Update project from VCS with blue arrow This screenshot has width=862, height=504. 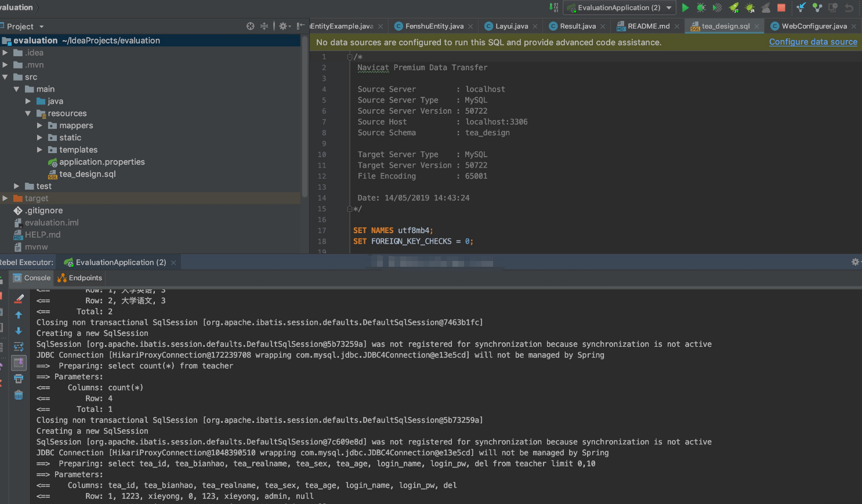pyautogui.click(x=801, y=8)
